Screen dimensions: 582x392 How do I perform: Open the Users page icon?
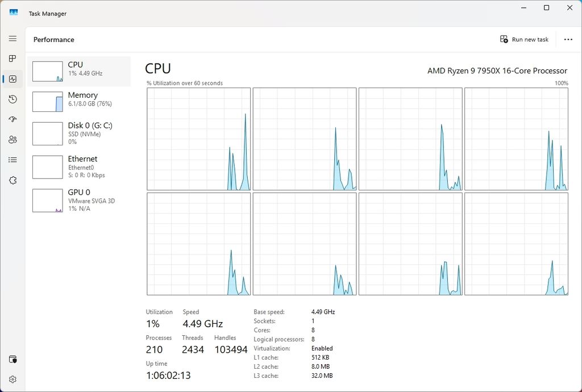tap(13, 139)
